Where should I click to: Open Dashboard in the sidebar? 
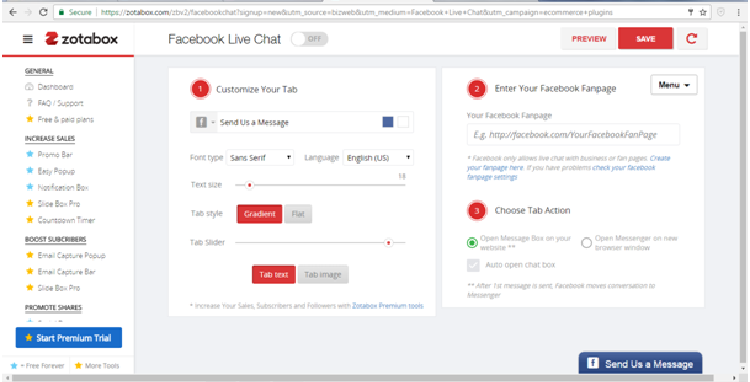pos(55,87)
